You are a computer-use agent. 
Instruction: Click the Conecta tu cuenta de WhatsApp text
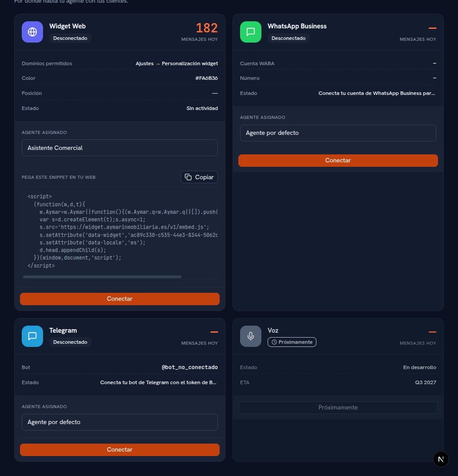point(377,93)
